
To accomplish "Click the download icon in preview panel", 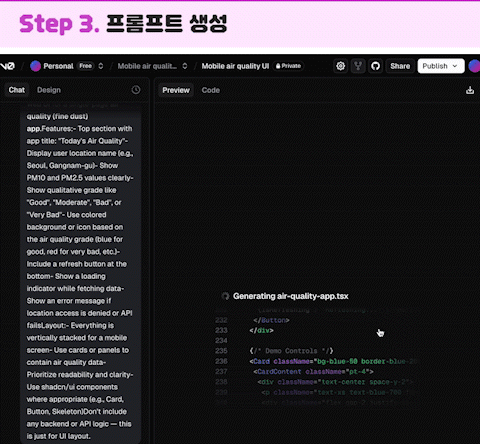I will [470, 90].
